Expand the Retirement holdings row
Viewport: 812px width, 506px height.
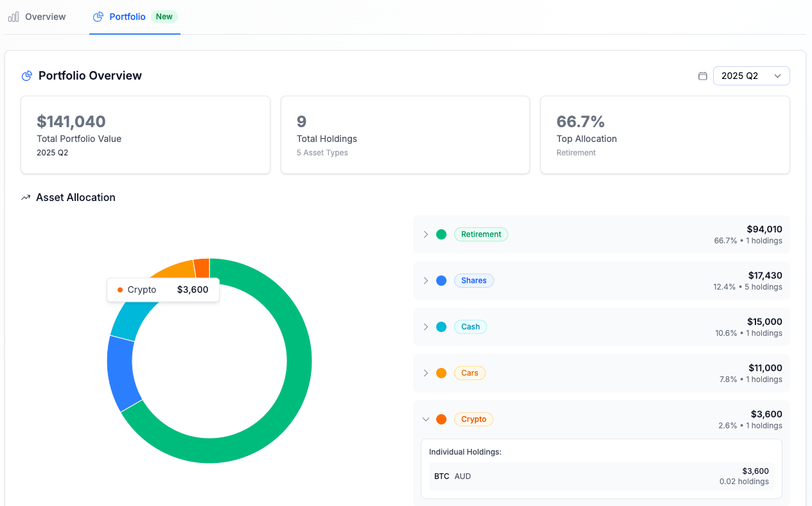click(x=425, y=234)
